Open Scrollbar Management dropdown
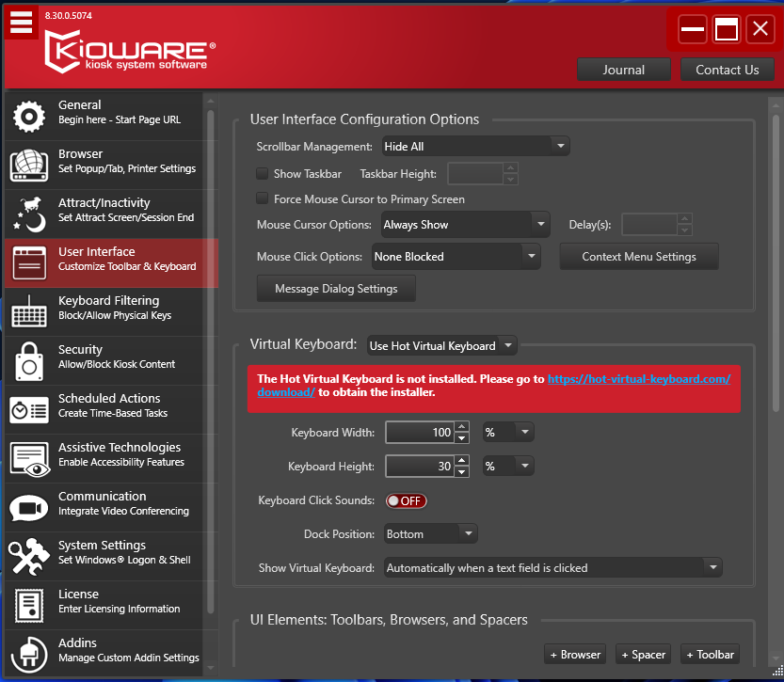 point(475,147)
